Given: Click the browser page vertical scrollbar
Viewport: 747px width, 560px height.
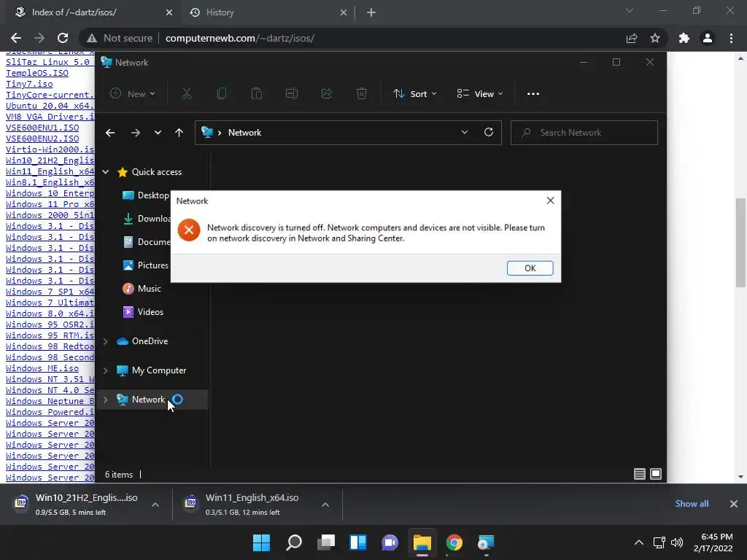Looking at the screenshot, I should coord(740,243).
